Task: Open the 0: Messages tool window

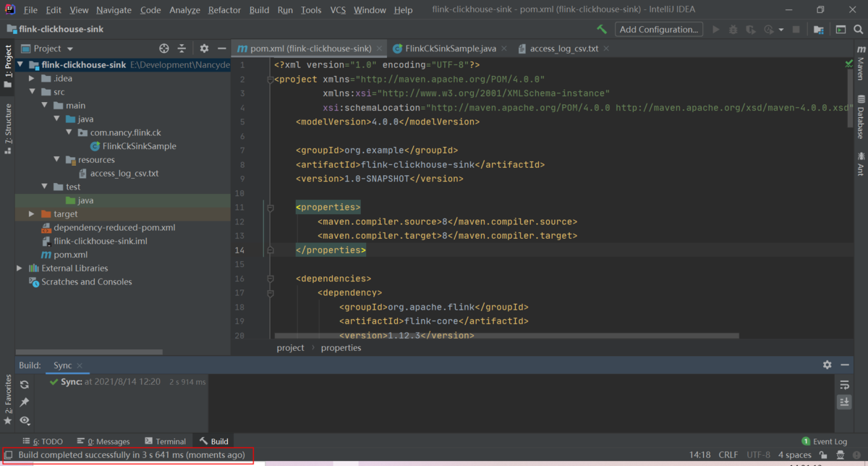Action: point(103,441)
